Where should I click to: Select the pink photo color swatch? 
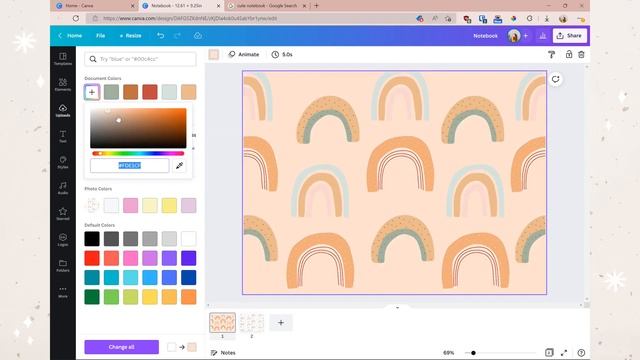[x=131, y=205]
